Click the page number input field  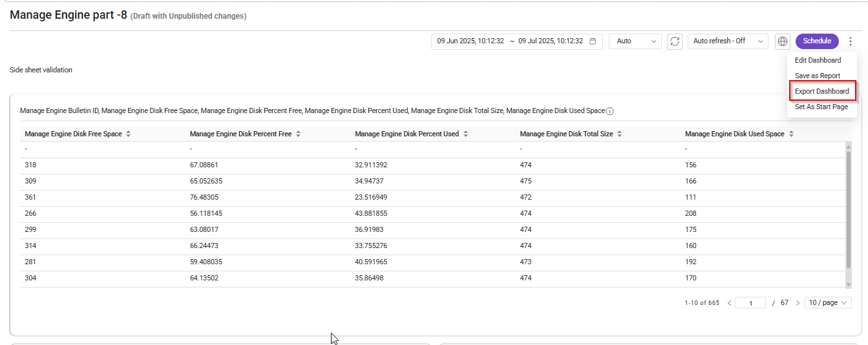(750, 303)
